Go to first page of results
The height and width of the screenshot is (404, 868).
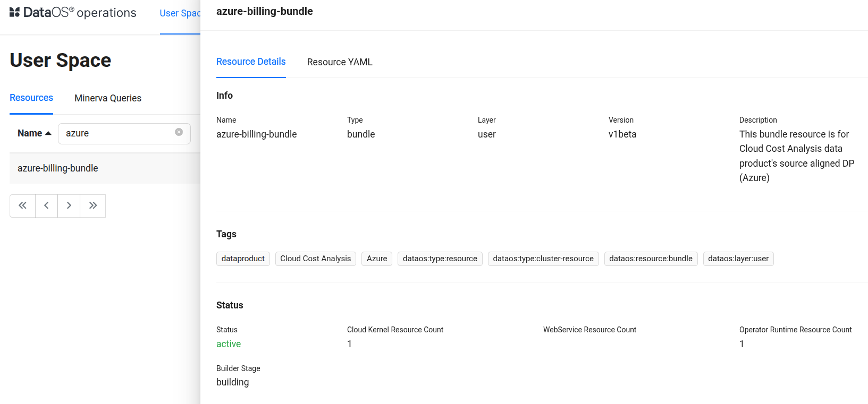pos(22,205)
